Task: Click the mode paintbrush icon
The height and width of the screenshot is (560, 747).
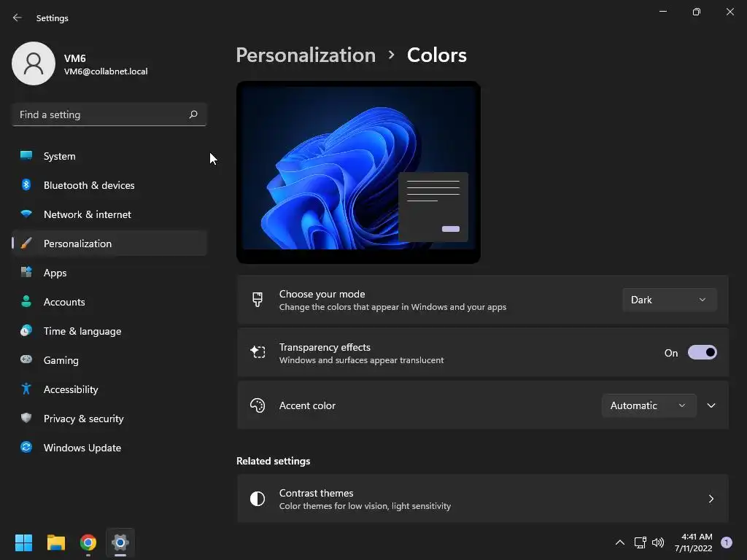Action: coord(258,300)
